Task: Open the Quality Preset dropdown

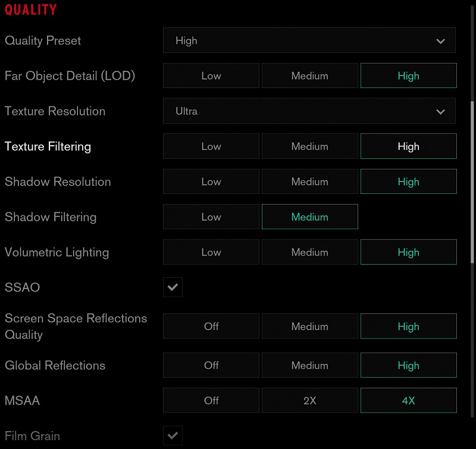Action: pyautogui.click(x=309, y=40)
